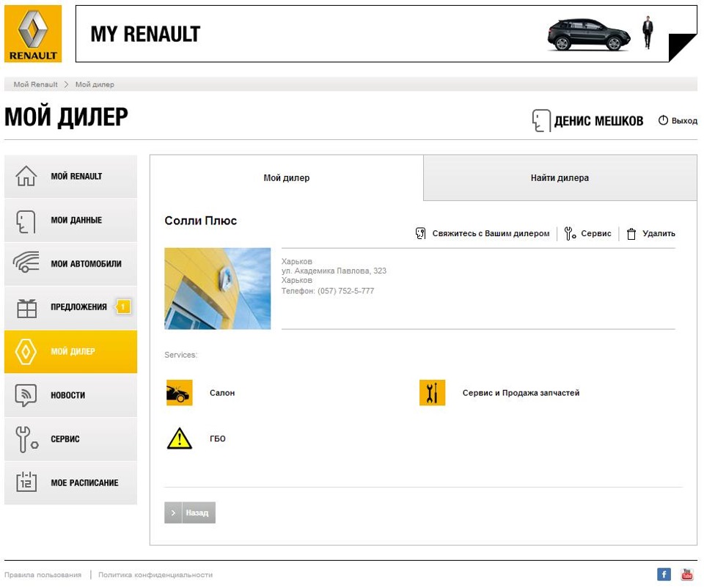Click the wrench icon in dealer action bar
Screen dimensions: 704x588
pos(570,233)
